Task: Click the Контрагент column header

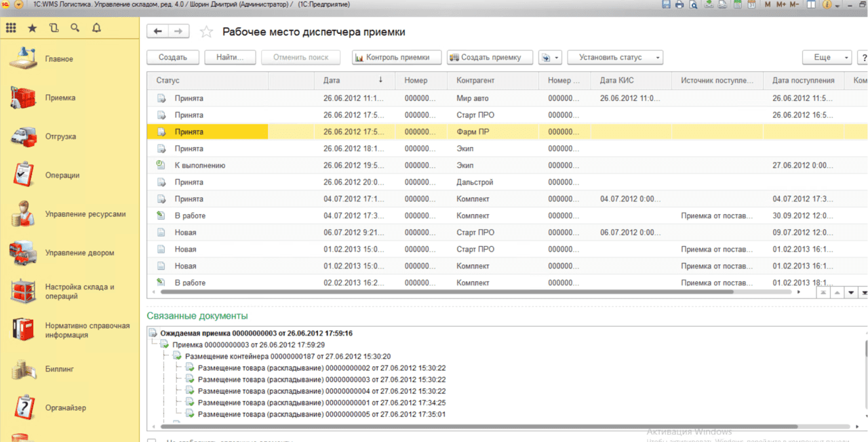Action: click(x=493, y=80)
